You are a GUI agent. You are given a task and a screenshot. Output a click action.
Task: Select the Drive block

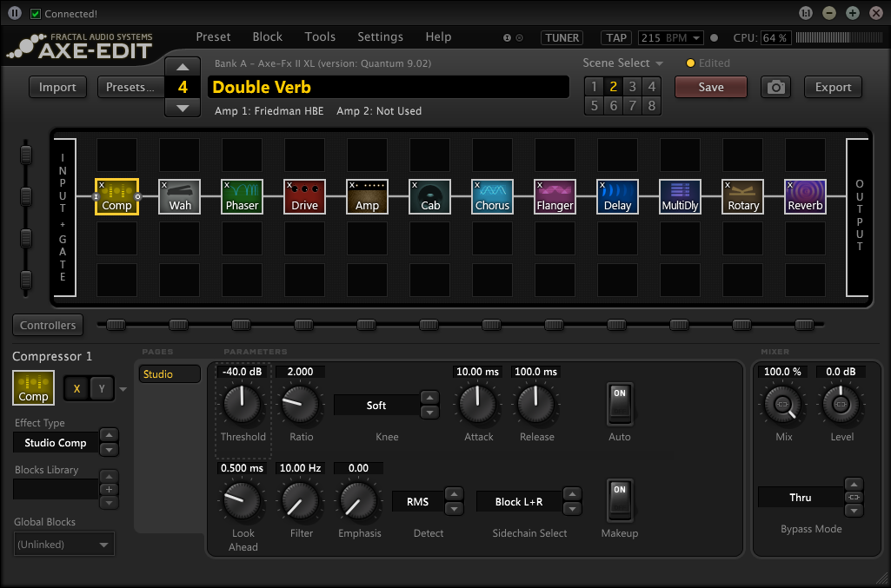(304, 197)
